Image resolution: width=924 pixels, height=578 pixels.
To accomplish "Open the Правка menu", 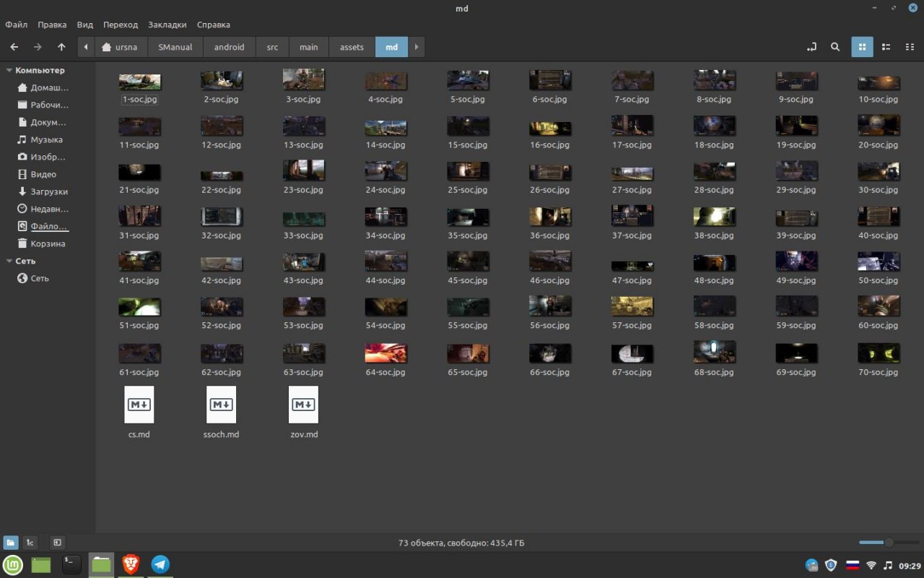I will click(x=52, y=25).
